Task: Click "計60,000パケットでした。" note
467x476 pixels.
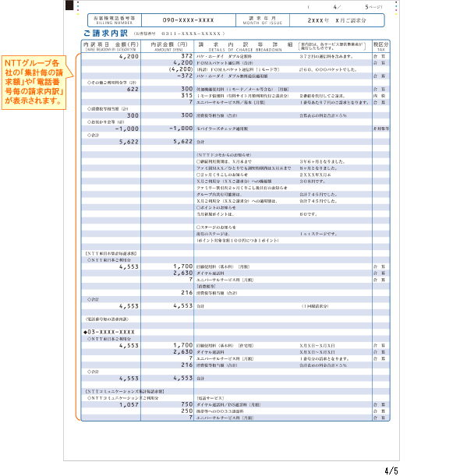Action: pyautogui.click(x=328, y=70)
